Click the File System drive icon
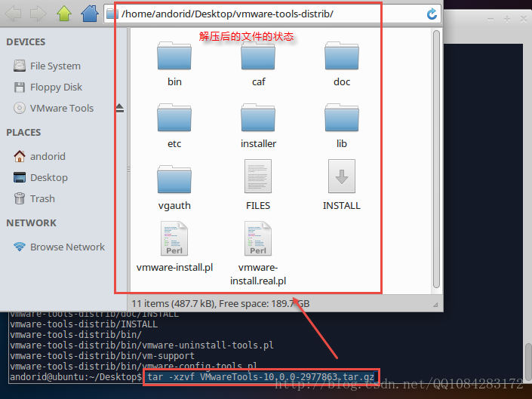532x399 pixels. pos(20,66)
